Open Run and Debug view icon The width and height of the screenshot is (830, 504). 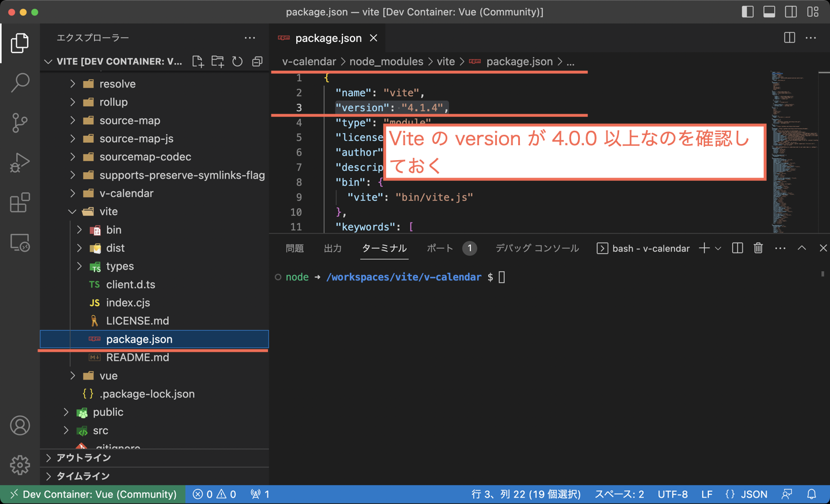(20, 162)
